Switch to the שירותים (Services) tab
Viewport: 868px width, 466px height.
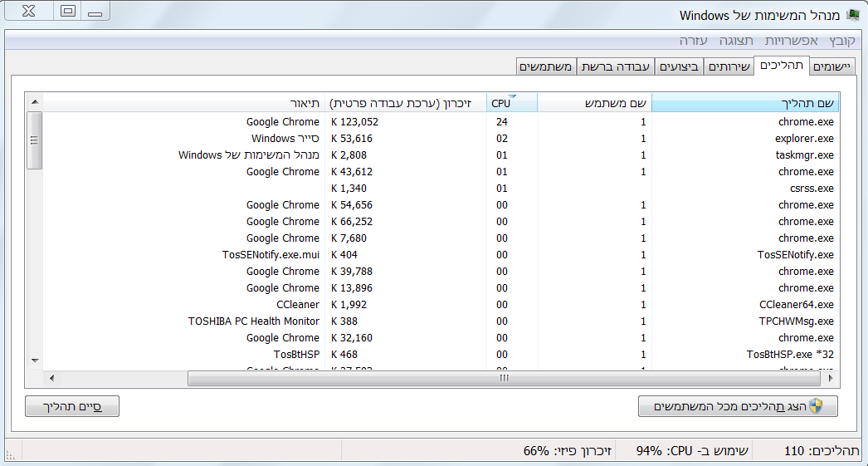[729, 66]
